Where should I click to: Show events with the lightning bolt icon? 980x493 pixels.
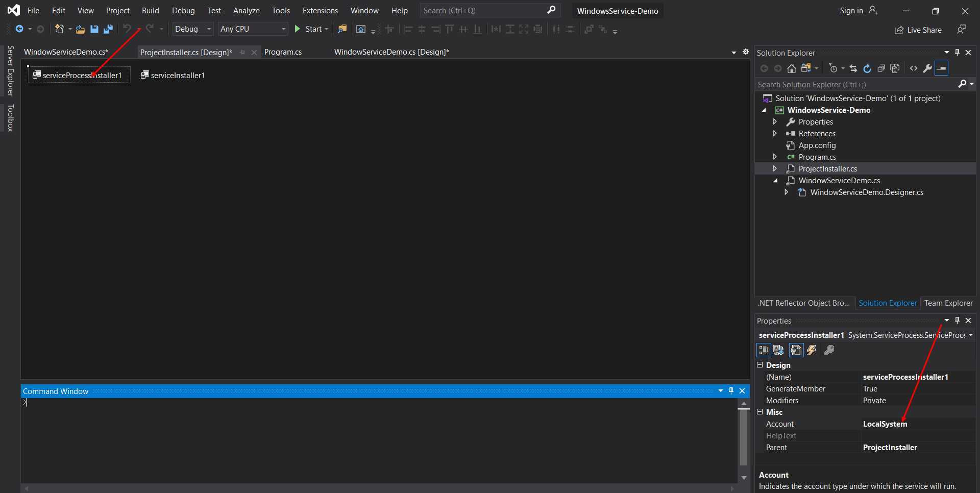812,350
